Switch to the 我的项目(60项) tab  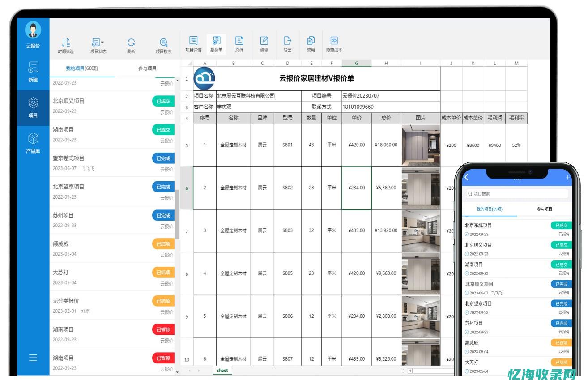[82, 68]
